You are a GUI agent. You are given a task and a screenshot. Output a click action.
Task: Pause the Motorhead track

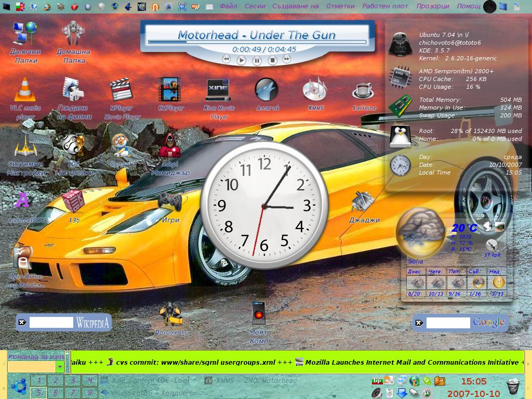257,61
